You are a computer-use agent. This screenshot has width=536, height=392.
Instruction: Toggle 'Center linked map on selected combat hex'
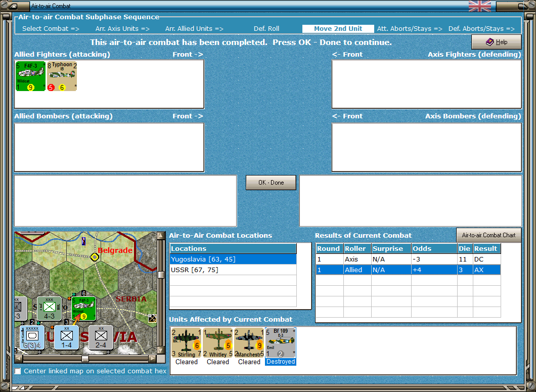pos(18,371)
